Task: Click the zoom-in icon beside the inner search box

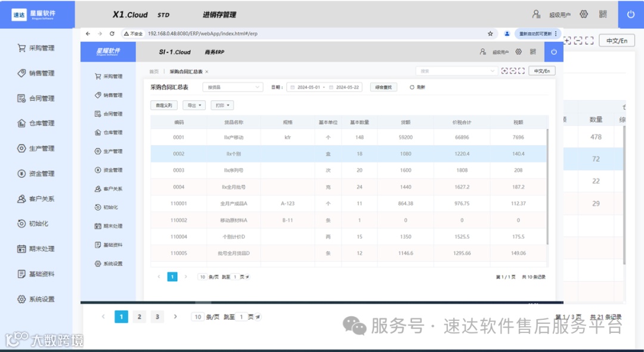Action: click(x=505, y=71)
